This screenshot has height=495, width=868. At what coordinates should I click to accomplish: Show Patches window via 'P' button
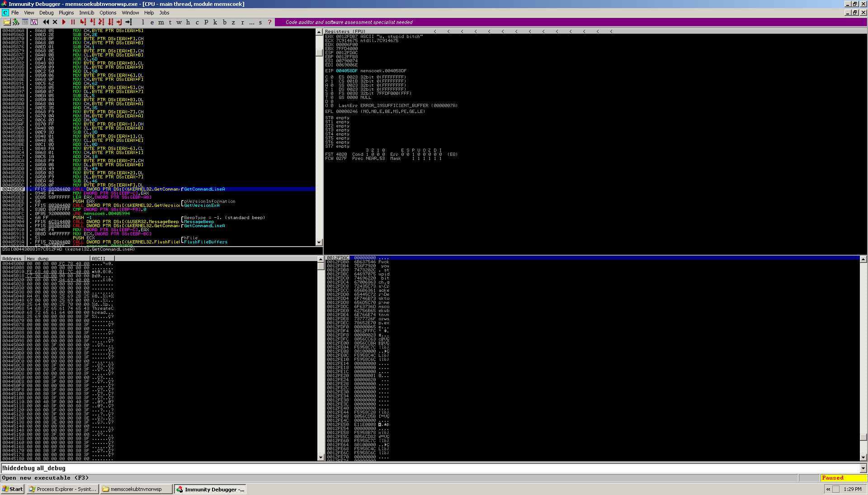(x=206, y=22)
